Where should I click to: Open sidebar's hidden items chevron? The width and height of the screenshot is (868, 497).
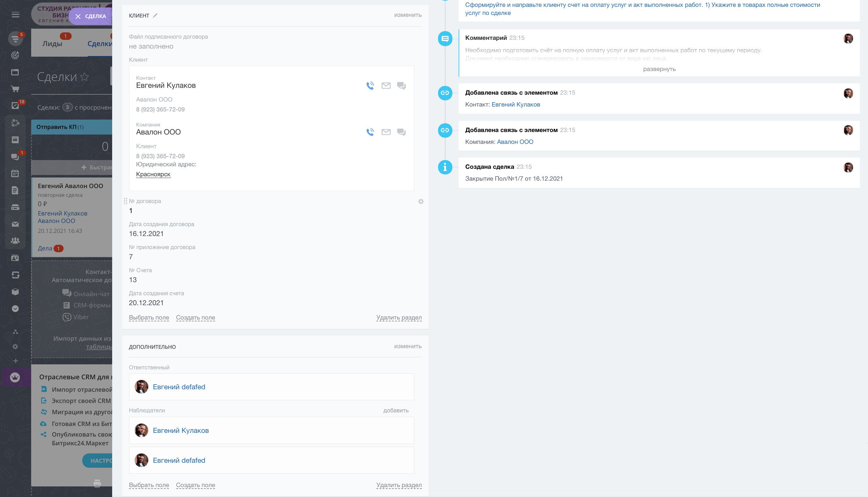pyautogui.click(x=15, y=309)
